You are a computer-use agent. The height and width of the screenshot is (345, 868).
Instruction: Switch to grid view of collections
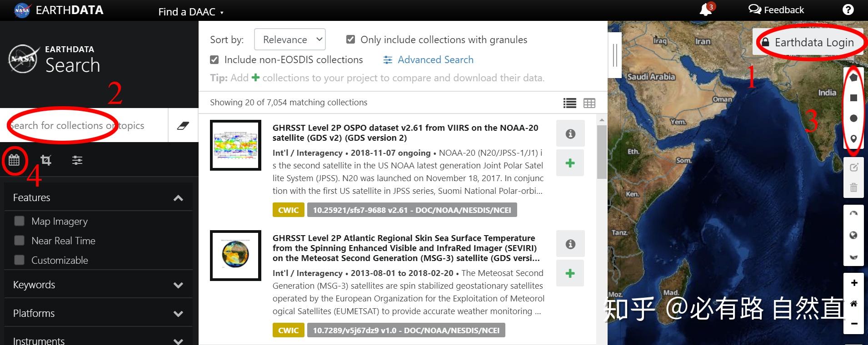point(589,103)
